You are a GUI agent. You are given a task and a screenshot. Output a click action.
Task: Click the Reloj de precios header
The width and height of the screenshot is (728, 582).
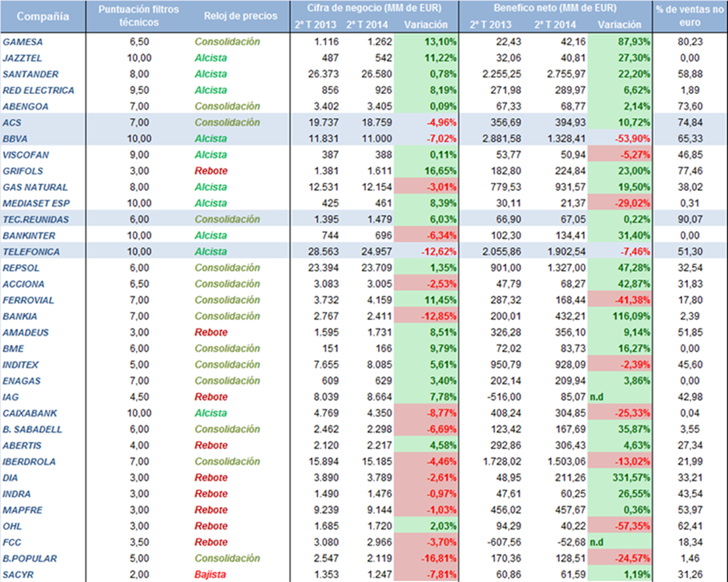[x=240, y=16]
